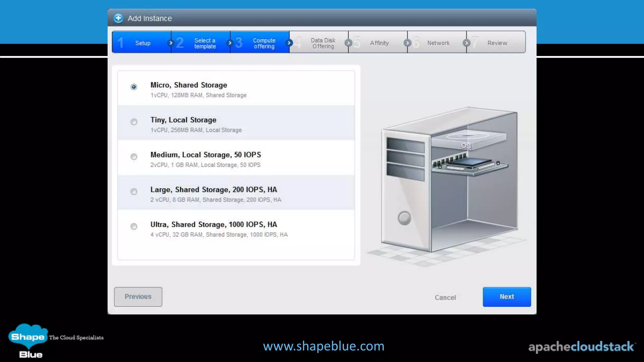Click the Add Instance plus icon
This screenshot has height=362, width=644.
point(118,18)
